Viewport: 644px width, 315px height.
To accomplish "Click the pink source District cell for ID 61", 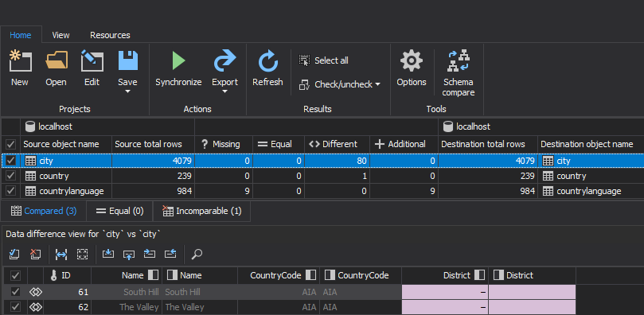I will [x=445, y=292].
